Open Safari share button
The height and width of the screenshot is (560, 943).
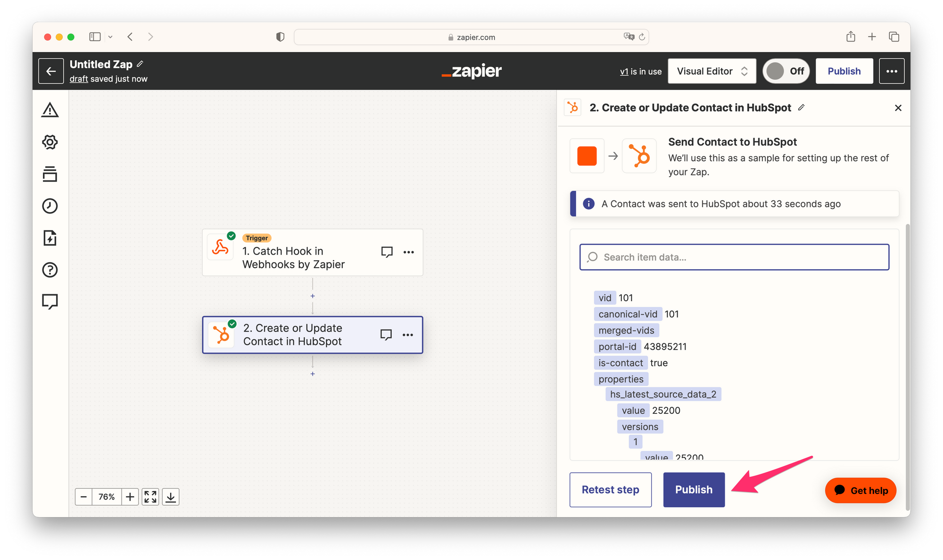851,36
